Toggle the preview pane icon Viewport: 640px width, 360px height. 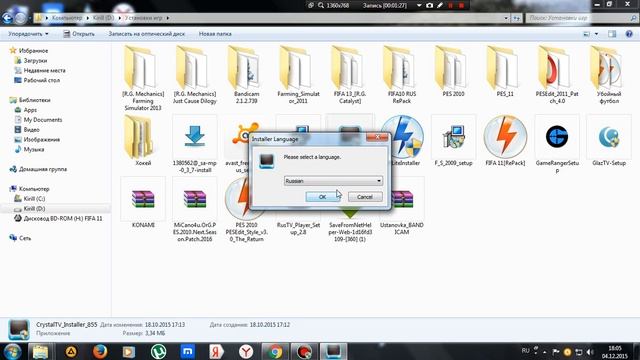pos(612,34)
